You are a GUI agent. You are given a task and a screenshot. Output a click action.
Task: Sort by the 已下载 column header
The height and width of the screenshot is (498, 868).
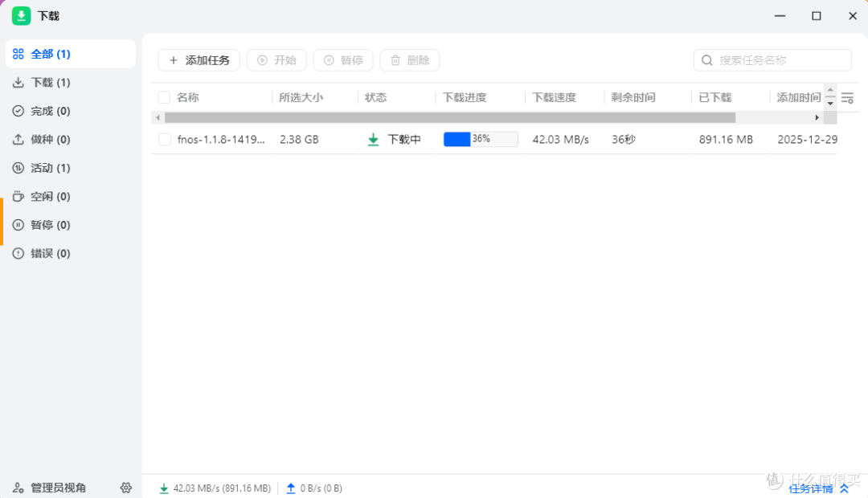715,97
